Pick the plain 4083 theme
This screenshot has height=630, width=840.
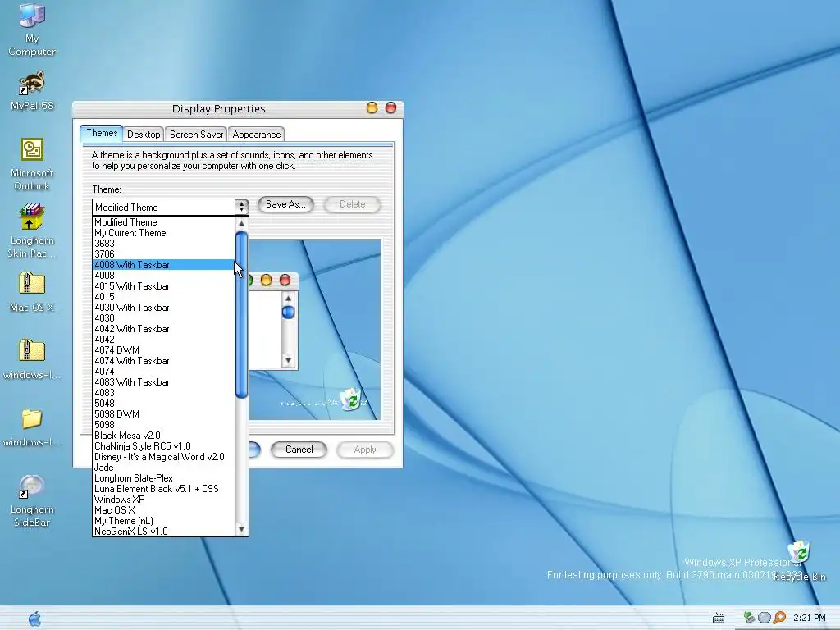coord(164,393)
